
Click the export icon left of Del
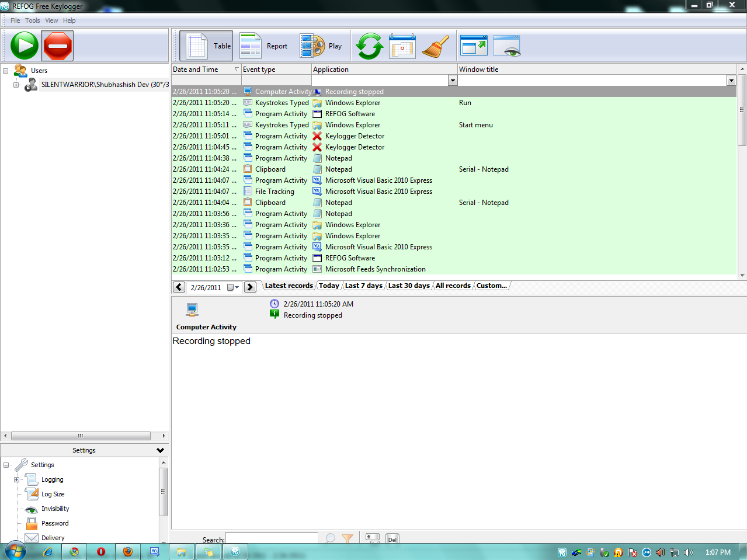click(373, 538)
